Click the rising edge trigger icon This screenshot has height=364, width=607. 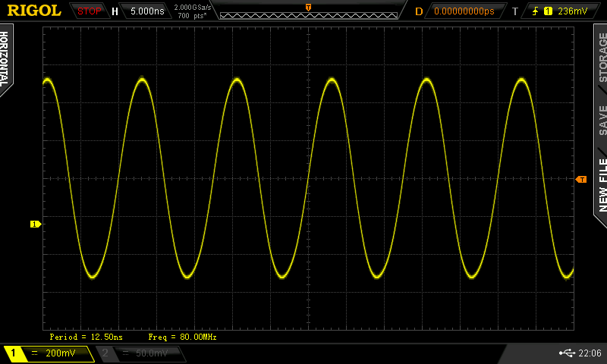click(x=536, y=11)
